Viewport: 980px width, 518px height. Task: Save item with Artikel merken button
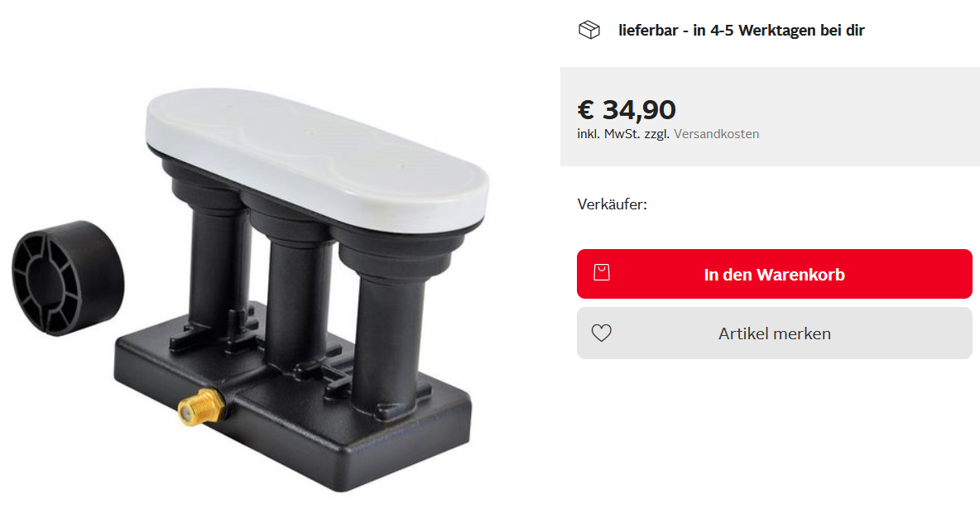(x=775, y=333)
